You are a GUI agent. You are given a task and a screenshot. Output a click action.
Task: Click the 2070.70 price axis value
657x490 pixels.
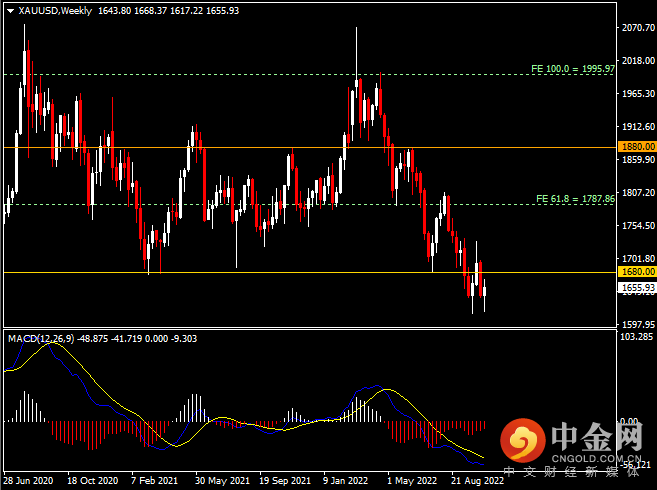click(638, 28)
